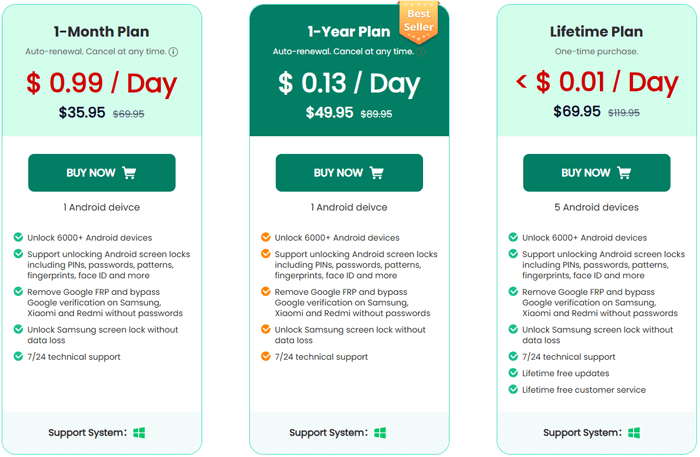This screenshot has width=700, height=457.
Task: Select the 1-Month Plan title
Action: [x=101, y=32]
